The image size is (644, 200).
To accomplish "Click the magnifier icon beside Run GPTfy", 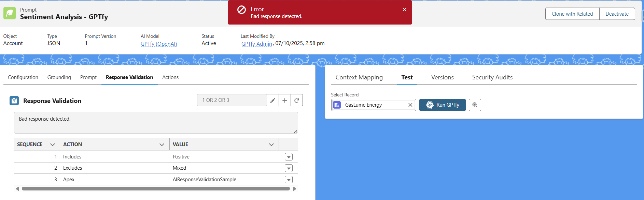I will click(475, 105).
